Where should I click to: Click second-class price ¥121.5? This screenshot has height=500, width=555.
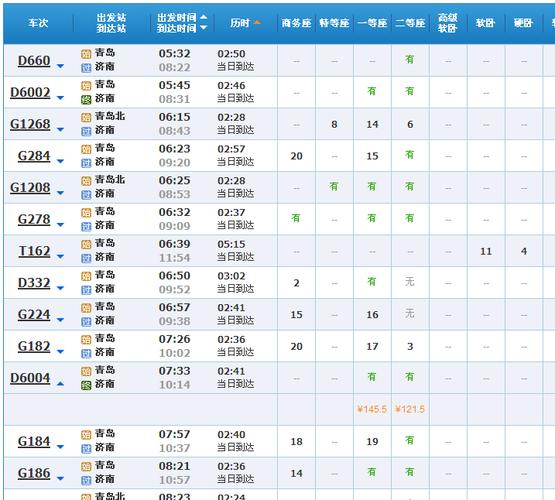(410, 409)
